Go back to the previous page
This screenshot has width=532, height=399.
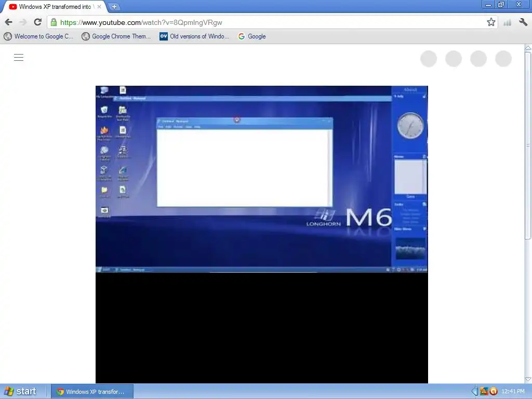8,22
